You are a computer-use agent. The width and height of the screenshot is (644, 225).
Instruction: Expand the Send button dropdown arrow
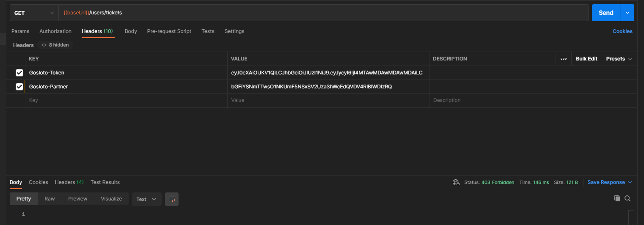click(x=627, y=13)
